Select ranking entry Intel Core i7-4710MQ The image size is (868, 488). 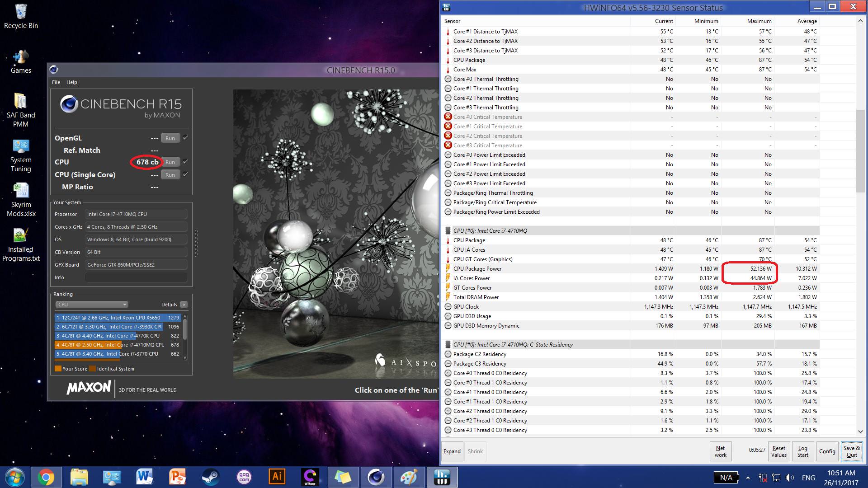118,345
